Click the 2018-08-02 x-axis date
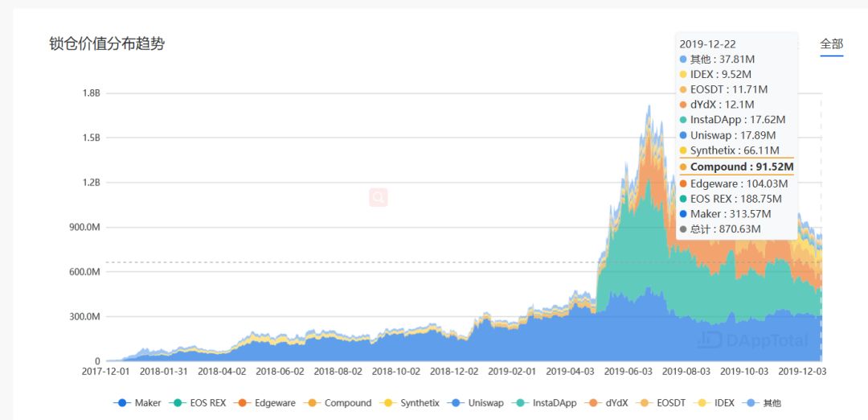 [338, 371]
